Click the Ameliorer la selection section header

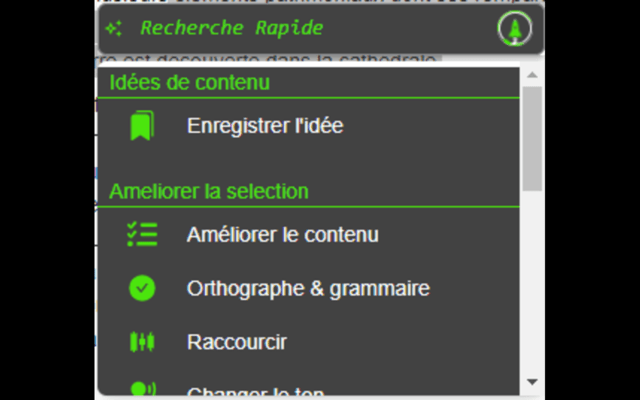208,190
